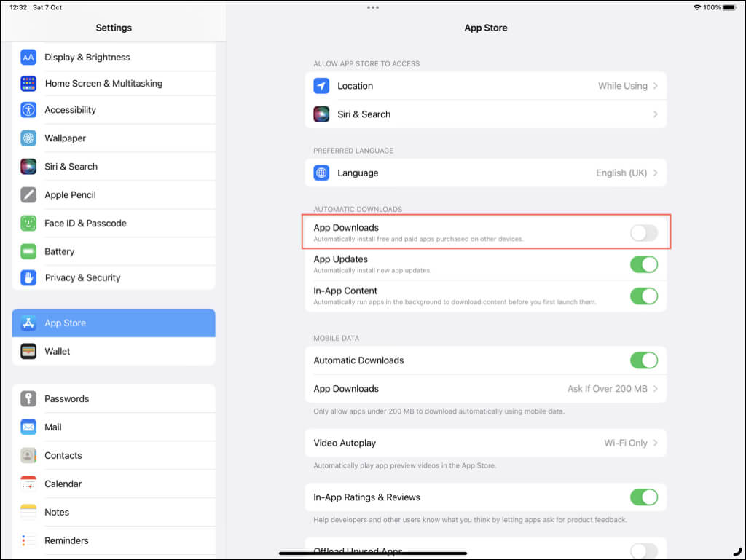Open Home Screen & Multitasking settings
746x560 pixels.
[x=113, y=83]
